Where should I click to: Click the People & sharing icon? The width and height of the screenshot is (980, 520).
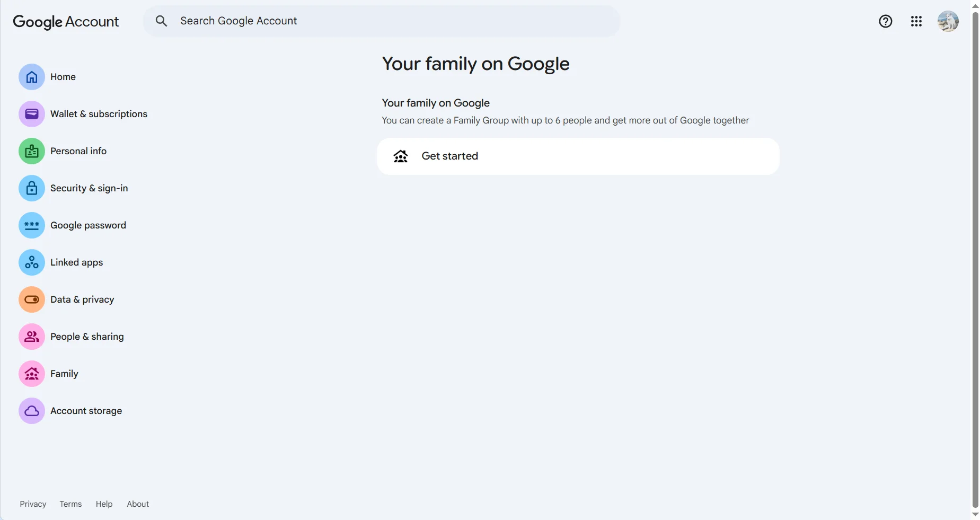[x=32, y=337]
